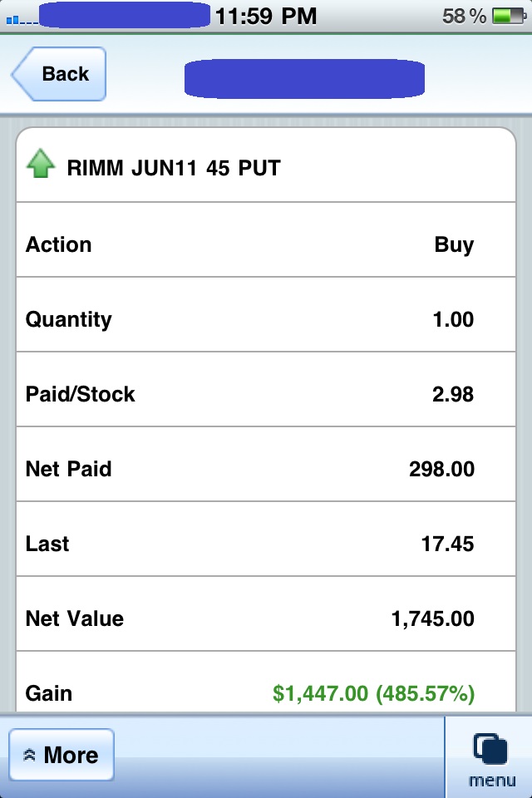Tap the battery icon in status bar
Viewport: 532px width, 798px height.
click(x=506, y=16)
